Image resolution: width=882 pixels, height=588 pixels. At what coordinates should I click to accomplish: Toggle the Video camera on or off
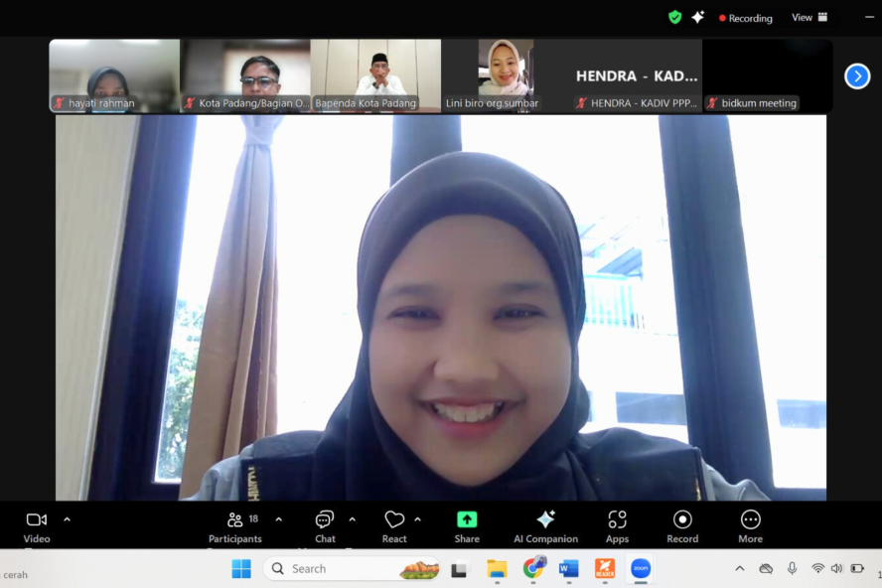[x=37, y=525]
